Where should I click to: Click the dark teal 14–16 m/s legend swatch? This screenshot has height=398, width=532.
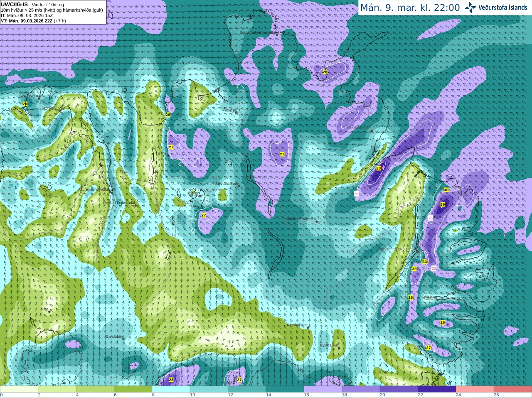coord(285,389)
